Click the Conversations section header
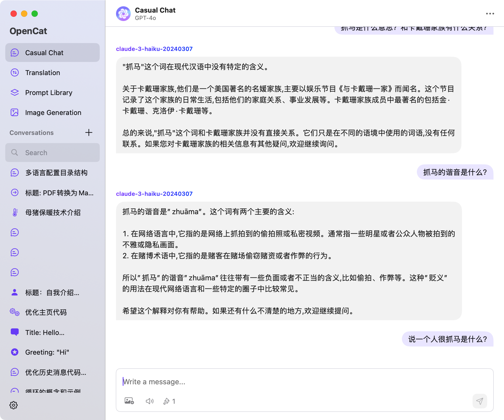The height and width of the screenshot is (420, 504). click(x=31, y=133)
